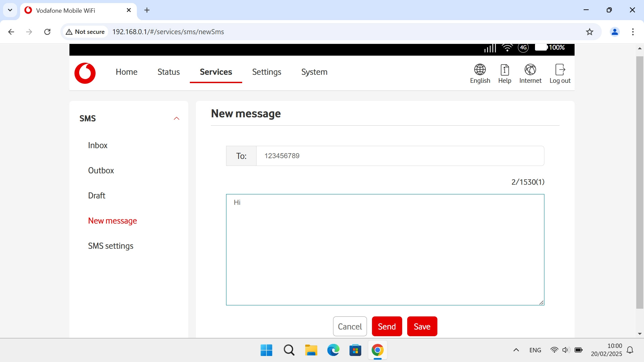Click the To recipient number field

tap(400, 156)
